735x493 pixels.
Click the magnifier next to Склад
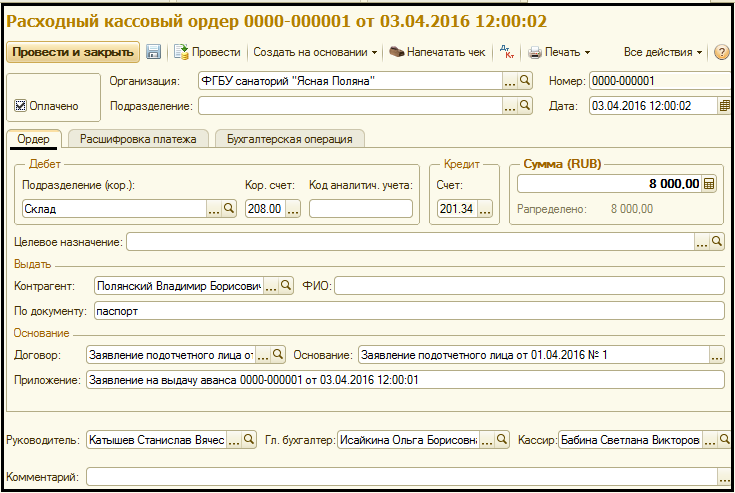coord(229,209)
